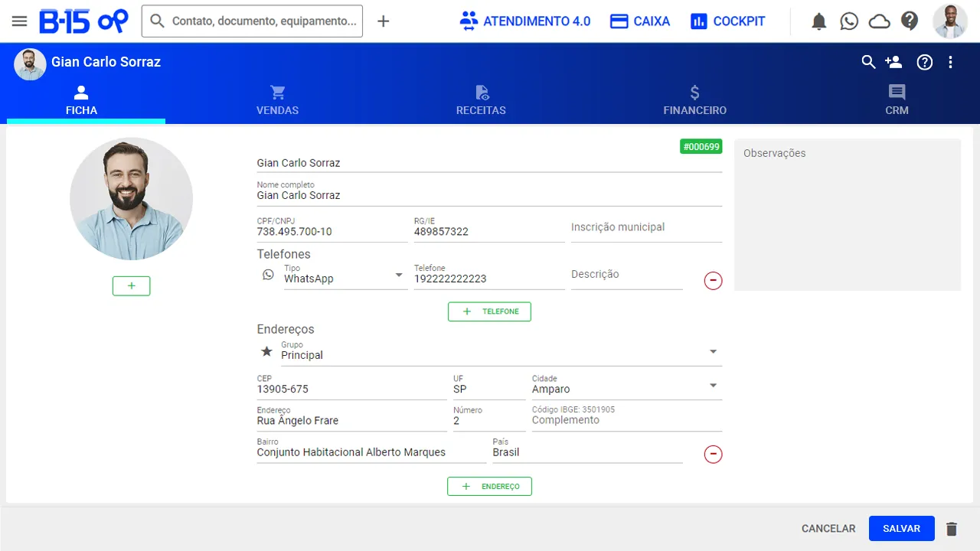
Task: Open notifications via the bell icon
Action: click(818, 21)
